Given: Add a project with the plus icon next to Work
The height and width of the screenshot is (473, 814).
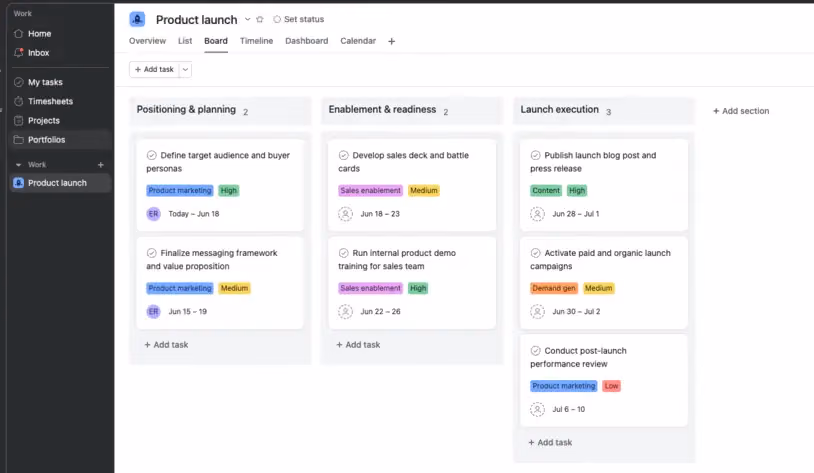Looking at the screenshot, I should (x=101, y=165).
